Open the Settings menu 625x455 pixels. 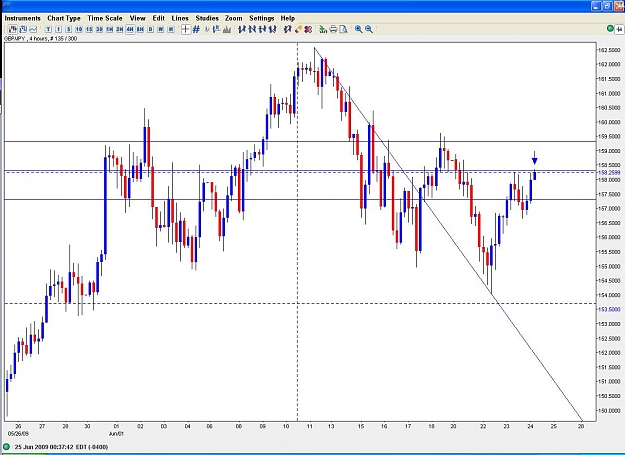[x=262, y=18]
